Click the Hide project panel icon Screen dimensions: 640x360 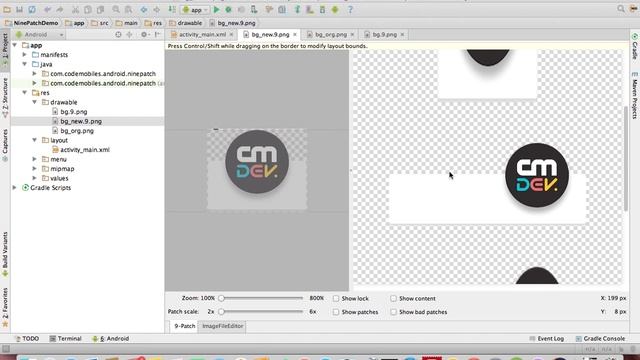(x=157, y=35)
